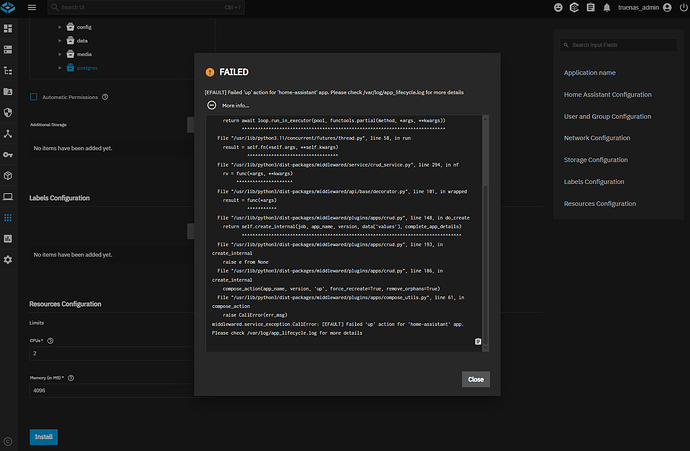Click the TrueNAS logo icon
The width and height of the screenshot is (690, 451).
point(8,7)
